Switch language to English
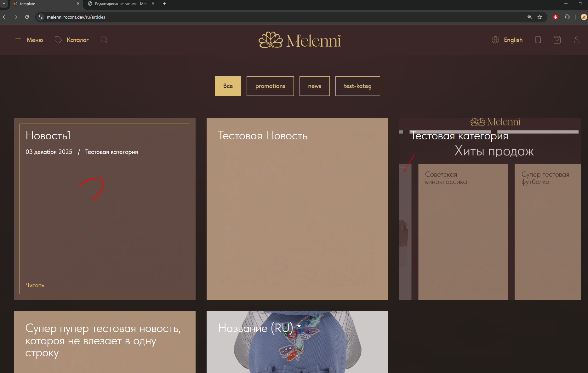The width and height of the screenshot is (588, 373). click(513, 40)
